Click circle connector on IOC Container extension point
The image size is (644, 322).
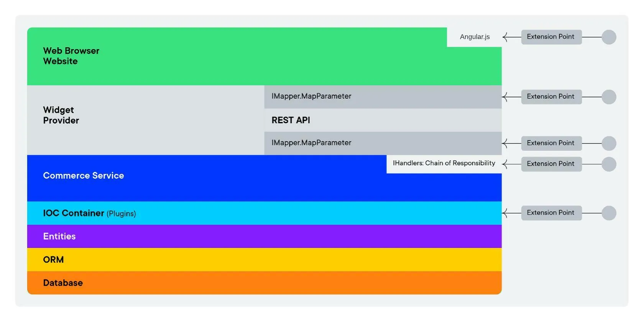coord(609,213)
